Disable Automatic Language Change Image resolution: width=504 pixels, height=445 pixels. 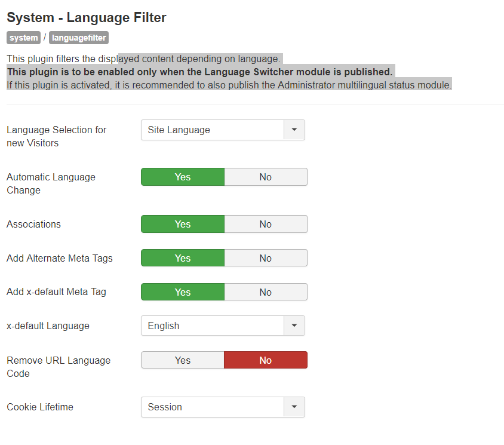265,177
